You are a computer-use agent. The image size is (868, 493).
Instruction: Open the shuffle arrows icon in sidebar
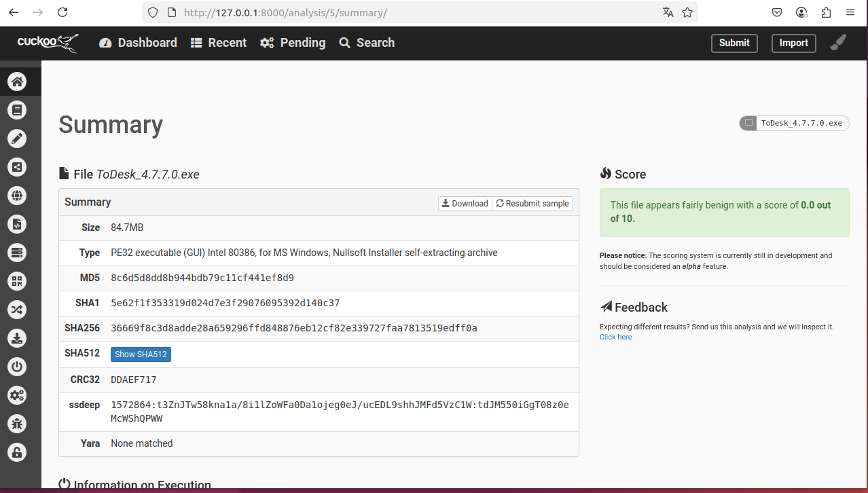pyautogui.click(x=17, y=310)
